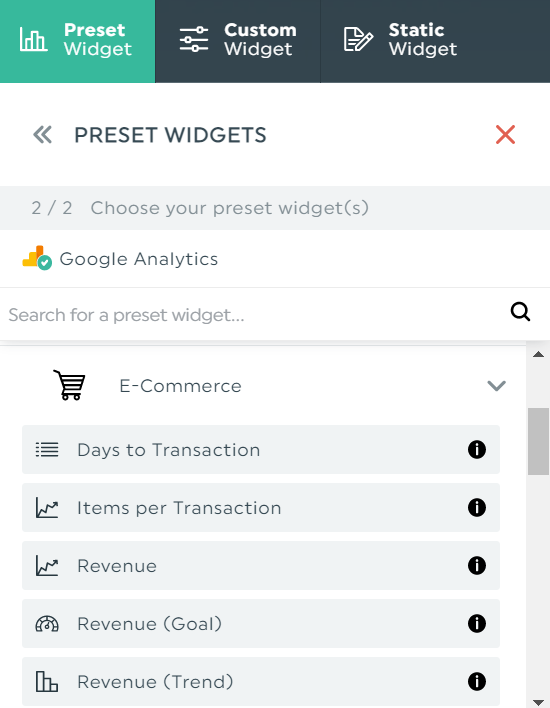The width and height of the screenshot is (550, 708).
Task: Click the widget list scrollbar thumb
Action: tap(538, 441)
